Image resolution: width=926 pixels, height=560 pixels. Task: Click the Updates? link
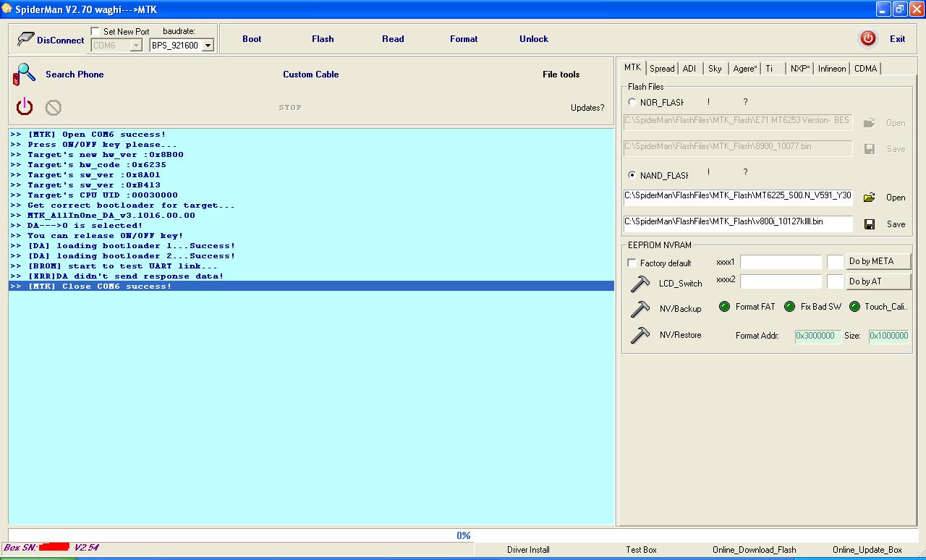pyautogui.click(x=587, y=108)
